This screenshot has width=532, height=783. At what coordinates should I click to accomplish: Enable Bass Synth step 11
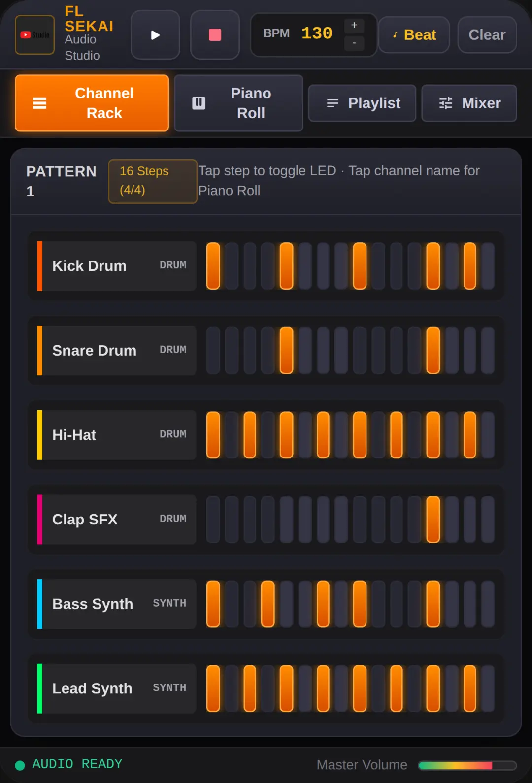click(397, 604)
